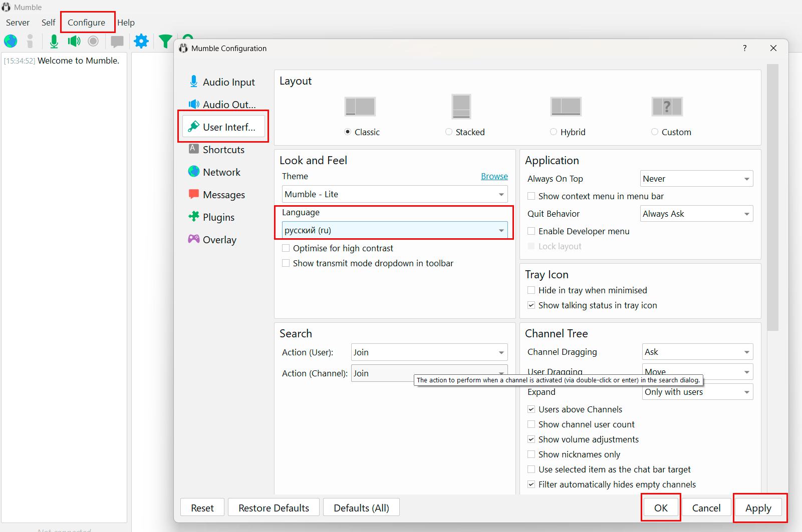Viewport: 802px width, 532px height.
Task: Click the Browse theme link
Action: [494, 176]
